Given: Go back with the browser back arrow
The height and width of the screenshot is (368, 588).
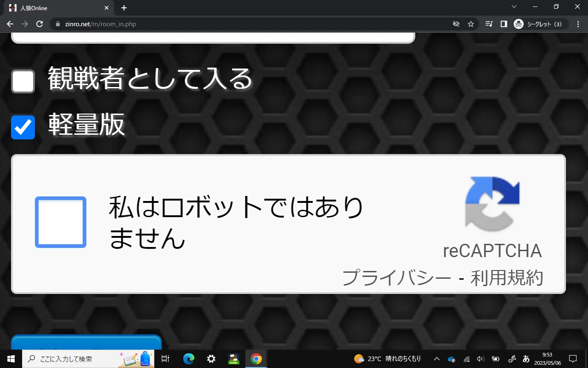Looking at the screenshot, I should [x=10, y=24].
